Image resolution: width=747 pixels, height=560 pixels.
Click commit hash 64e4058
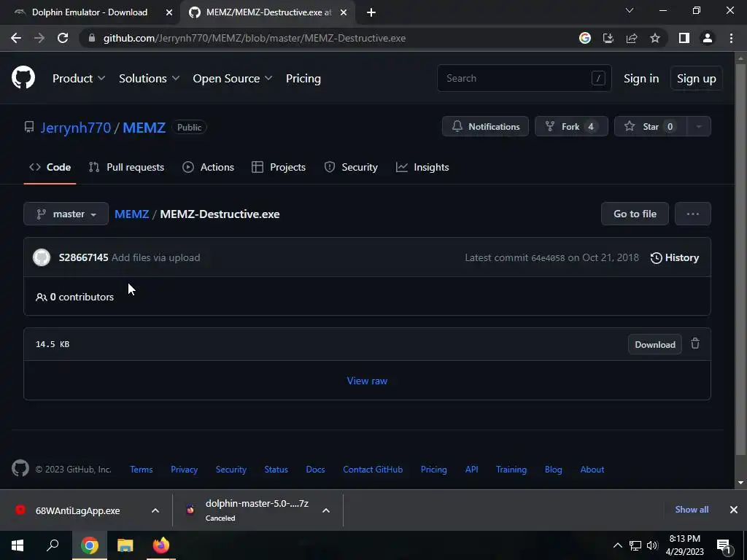[x=548, y=258]
